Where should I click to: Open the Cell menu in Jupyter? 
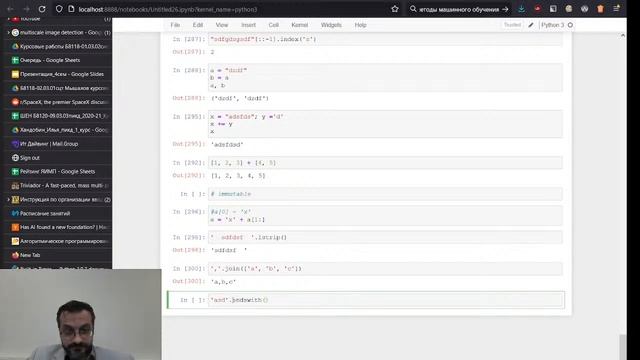pos(273,25)
